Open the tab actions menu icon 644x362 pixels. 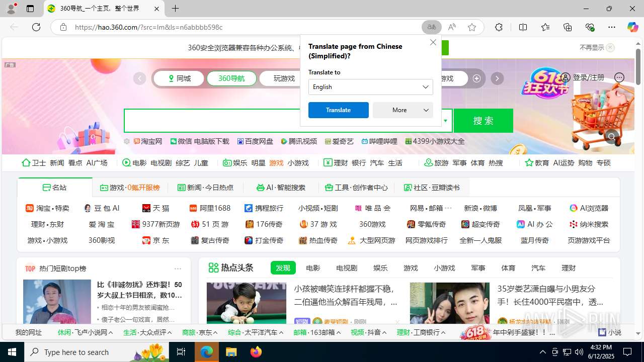tap(30, 9)
